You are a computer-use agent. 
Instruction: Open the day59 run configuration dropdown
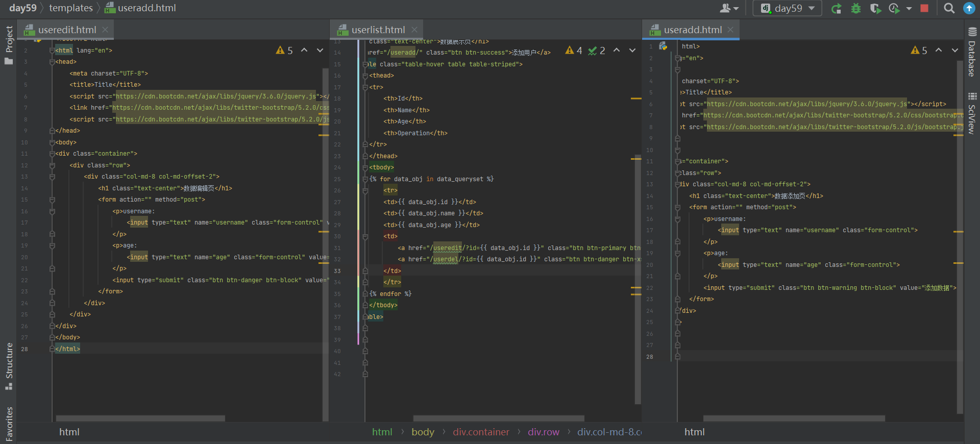click(788, 8)
